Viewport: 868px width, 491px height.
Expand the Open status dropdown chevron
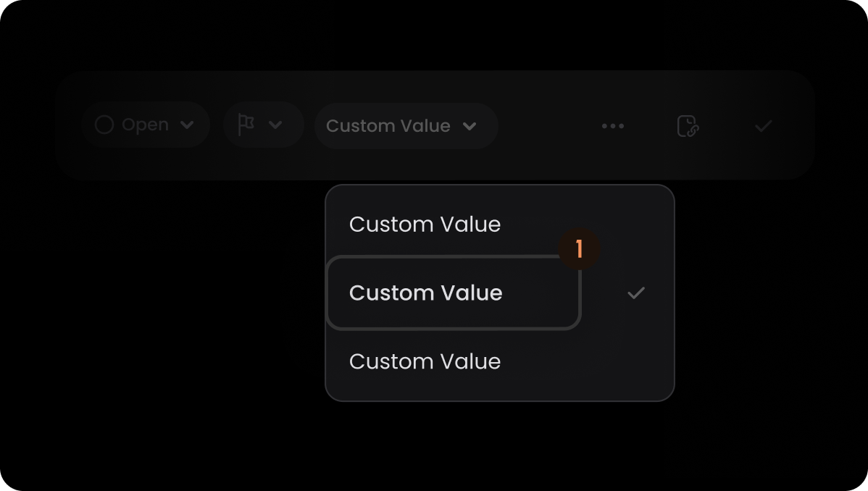187,125
